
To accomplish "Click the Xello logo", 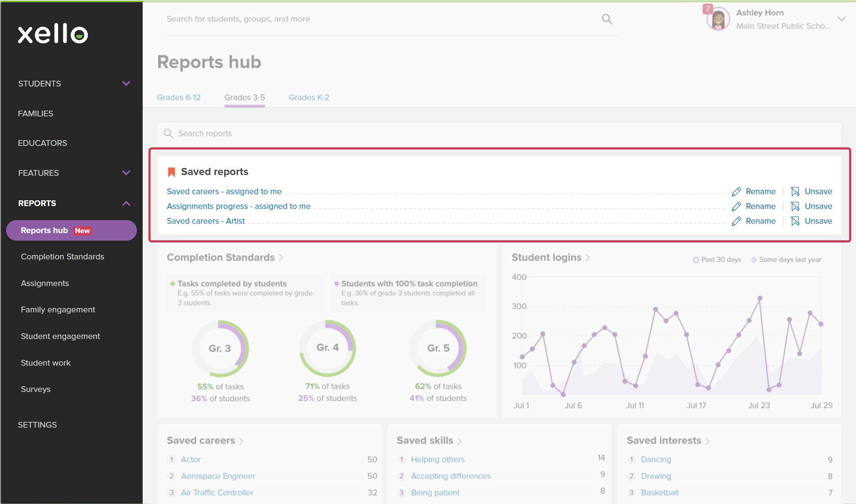I will click(53, 34).
